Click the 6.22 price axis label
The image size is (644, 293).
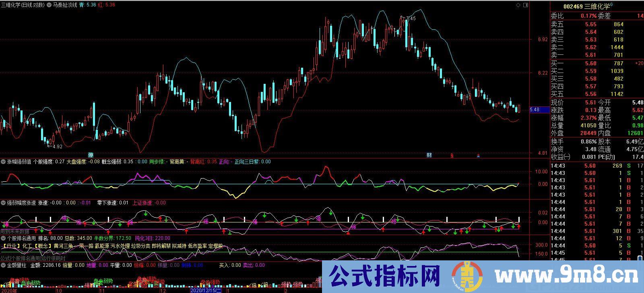click(x=543, y=73)
